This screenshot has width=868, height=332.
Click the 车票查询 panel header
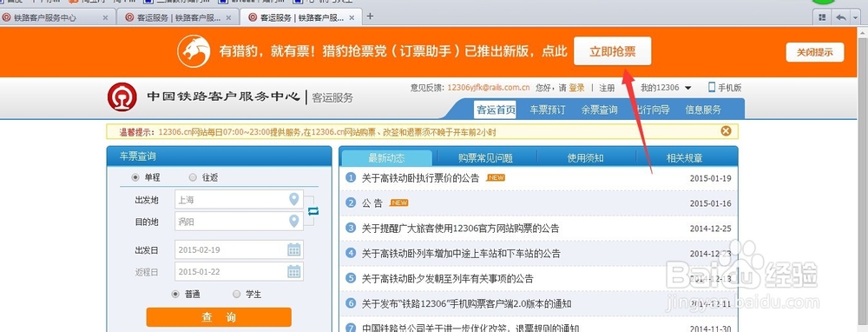pyautogui.click(x=219, y=156)
